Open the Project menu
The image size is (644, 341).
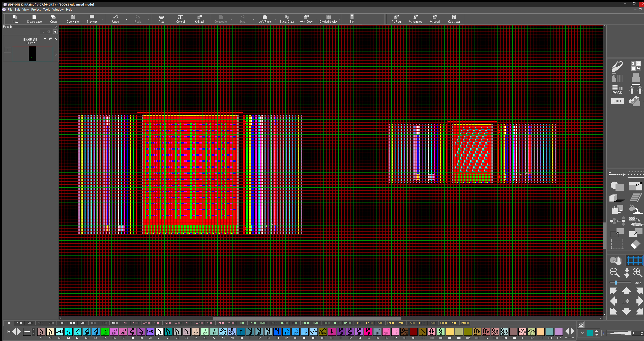[36, 10]
